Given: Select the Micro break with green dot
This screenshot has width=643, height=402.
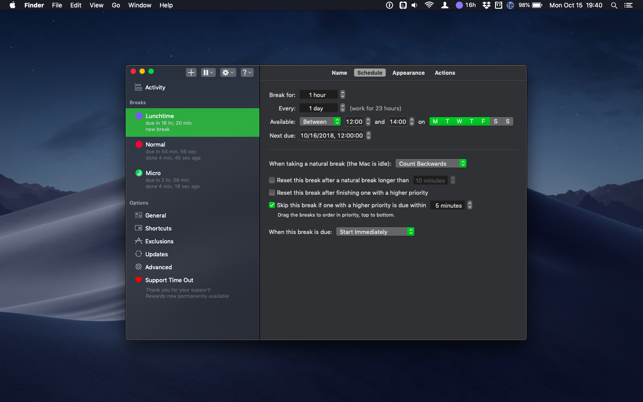Looking at the screenshot, I should coord(193,179).
